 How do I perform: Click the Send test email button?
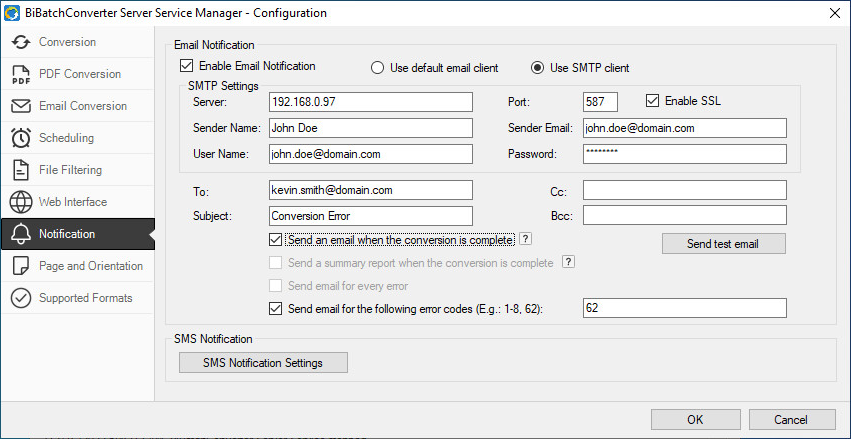[x=723, y=244]
